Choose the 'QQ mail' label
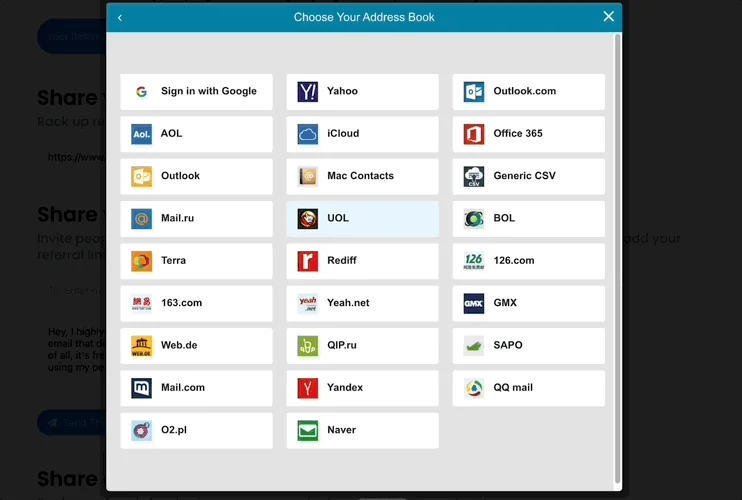 (512, 387)
